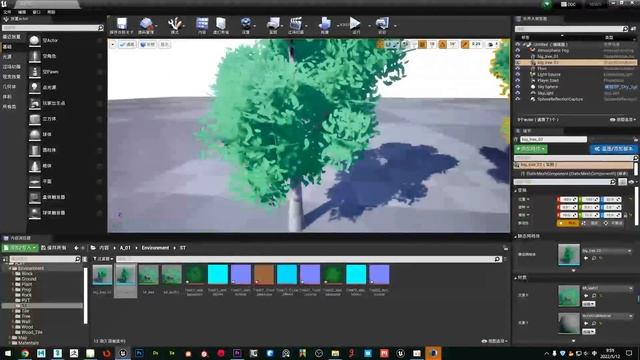Select the Empty Character placement icon
This screenshot has height=360, width=640.
coord(35,56)
